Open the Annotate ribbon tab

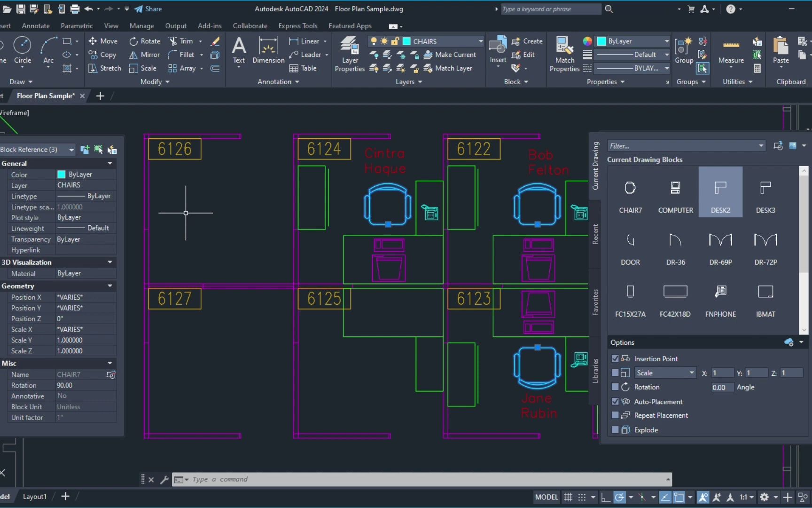pos(36,26)
